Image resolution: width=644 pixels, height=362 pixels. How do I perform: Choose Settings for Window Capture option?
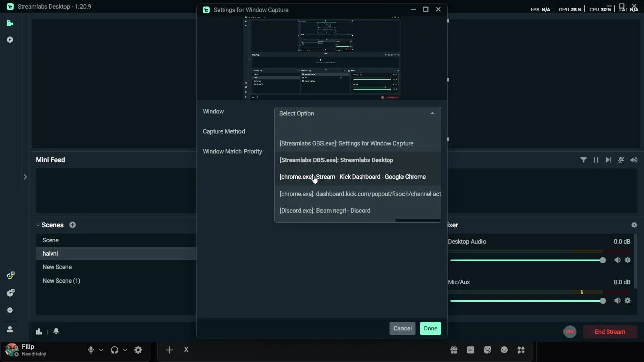pos(357,143)
